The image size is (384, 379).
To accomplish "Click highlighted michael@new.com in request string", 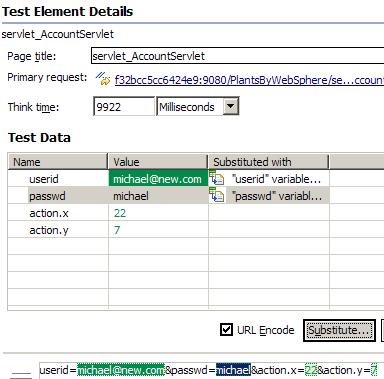I will [121, 370].
